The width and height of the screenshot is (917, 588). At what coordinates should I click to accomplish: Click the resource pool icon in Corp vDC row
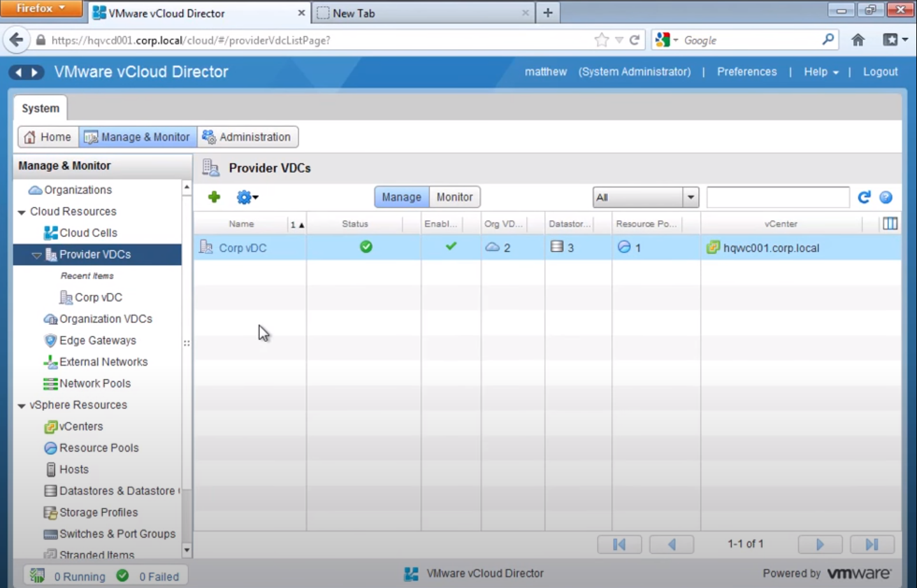point(624,247)
